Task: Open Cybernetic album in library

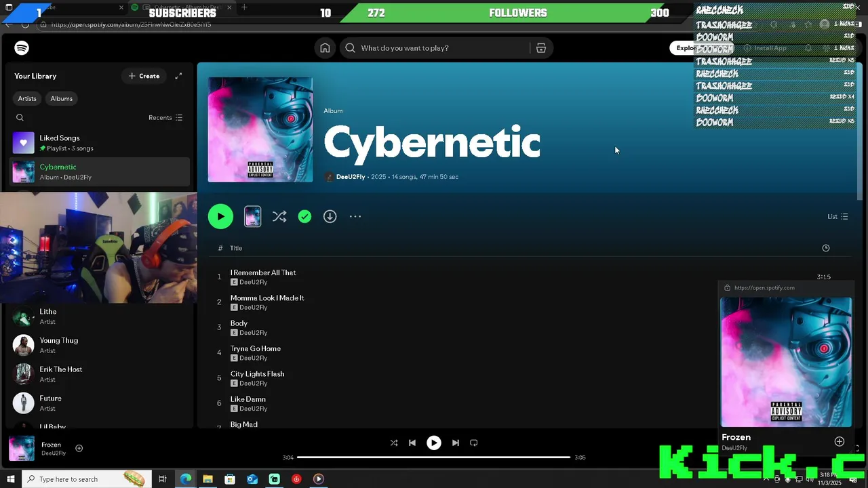Action: [100, 171]
